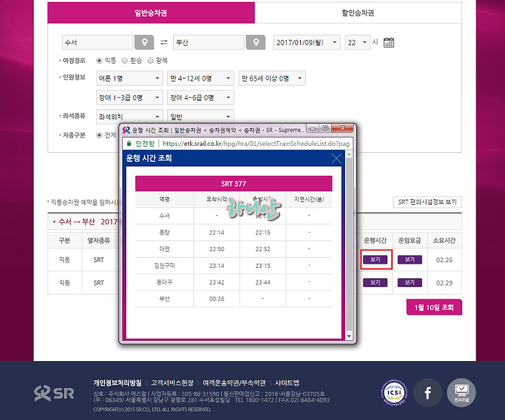Swap departure and arrival stations
Image resolution: width=505 pixels, height=420 pixels.
pos(164,43)
